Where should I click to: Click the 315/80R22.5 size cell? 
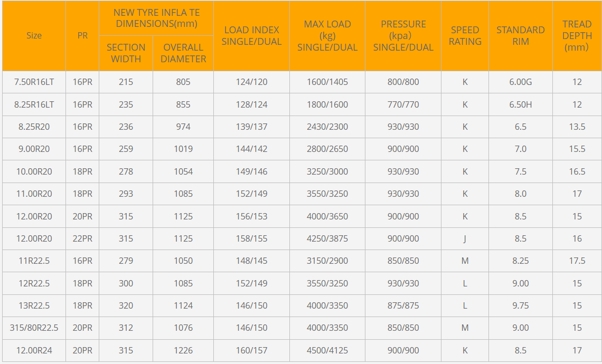[x=34, y=328]
